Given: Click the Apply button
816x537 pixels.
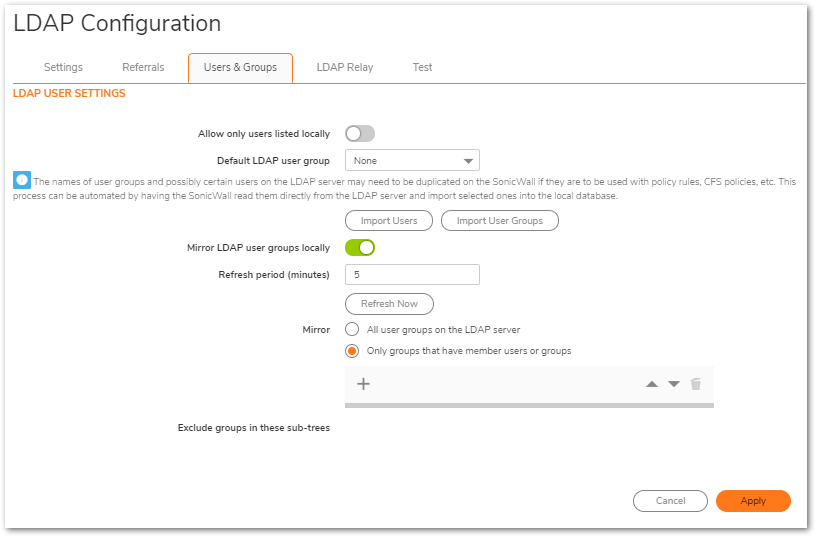Looking at the screenshot, I should [x=753, y=501].
